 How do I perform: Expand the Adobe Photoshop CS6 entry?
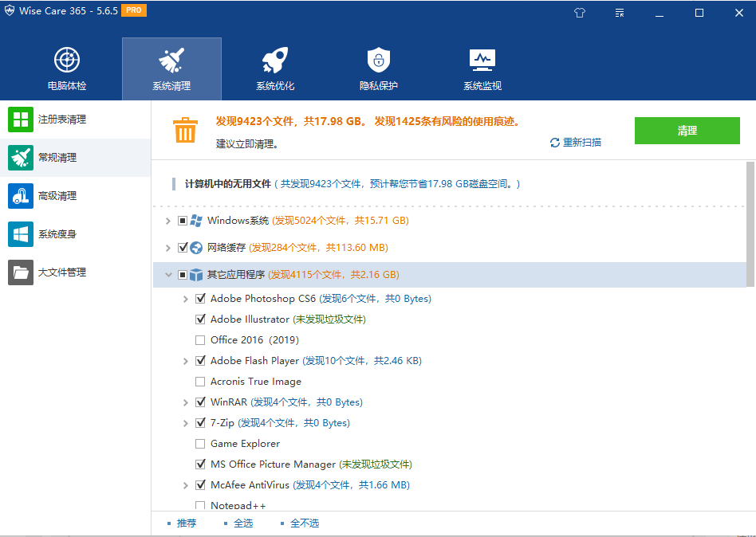(x=185, y=298)
